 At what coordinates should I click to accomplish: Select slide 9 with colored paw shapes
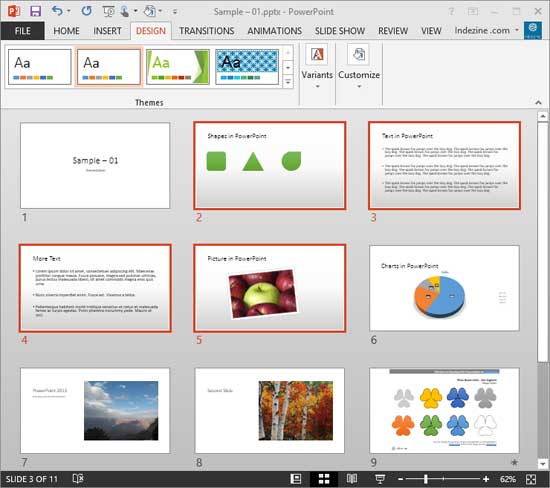coord(444,410)
